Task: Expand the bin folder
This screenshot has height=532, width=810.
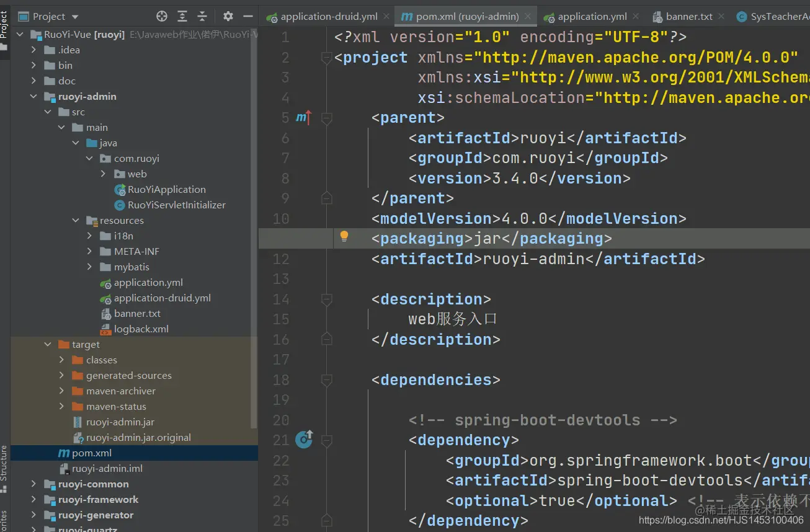Action: [34, 66]
